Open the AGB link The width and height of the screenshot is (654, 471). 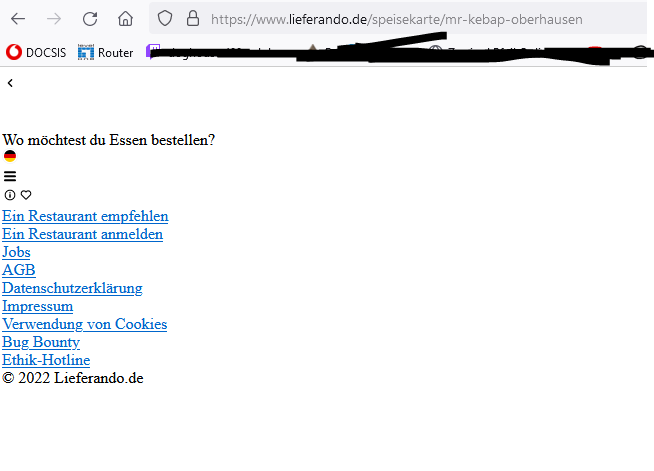click(x=19, y=270)
